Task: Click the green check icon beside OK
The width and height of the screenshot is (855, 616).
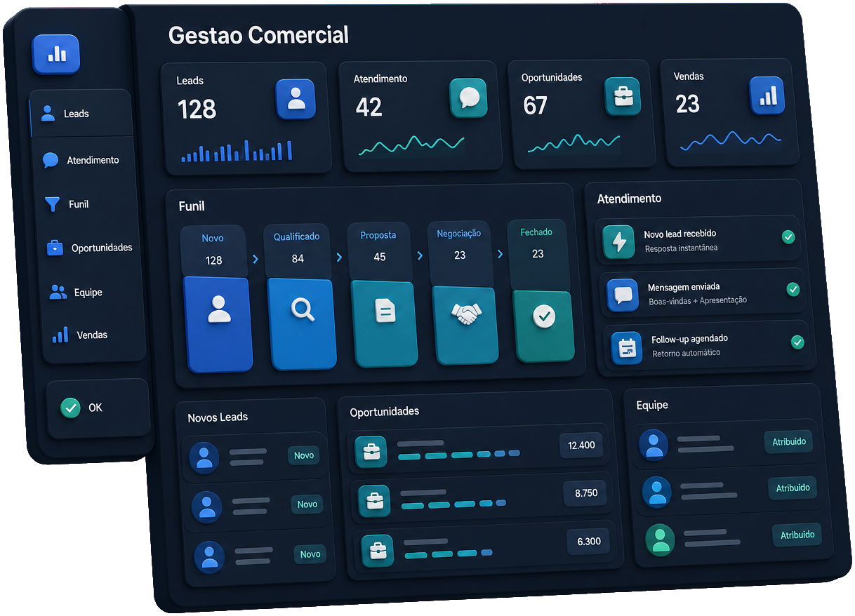Action: (70, 408)
